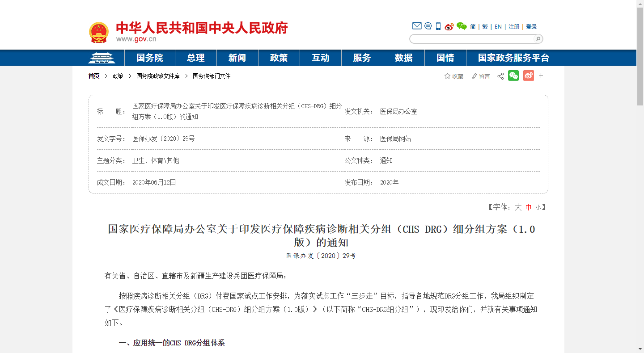Set font size to 小 (small)
The height and width of the screenshot is (353, 644).
coord(538,207)
